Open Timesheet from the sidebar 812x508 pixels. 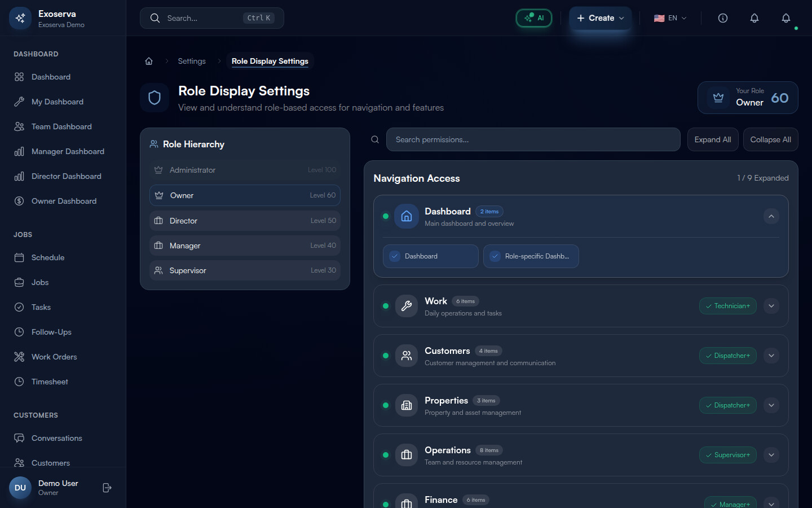click(50, 382)
